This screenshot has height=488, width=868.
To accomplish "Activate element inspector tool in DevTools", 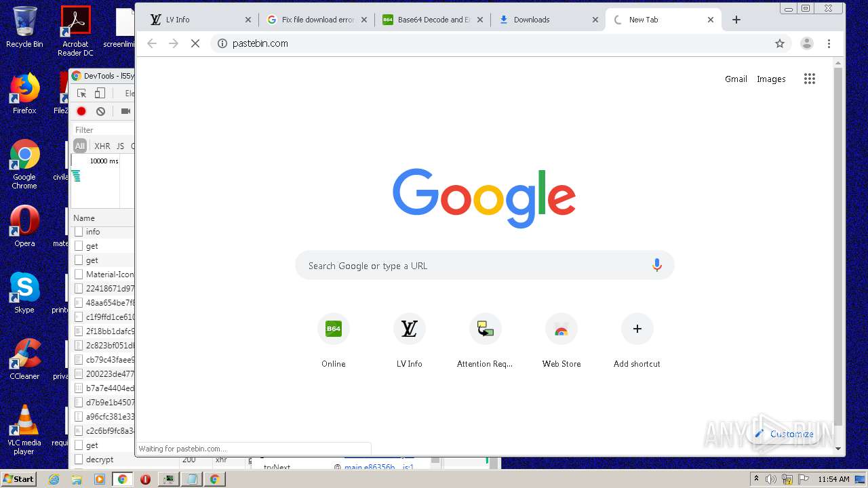I will (81, 93).
